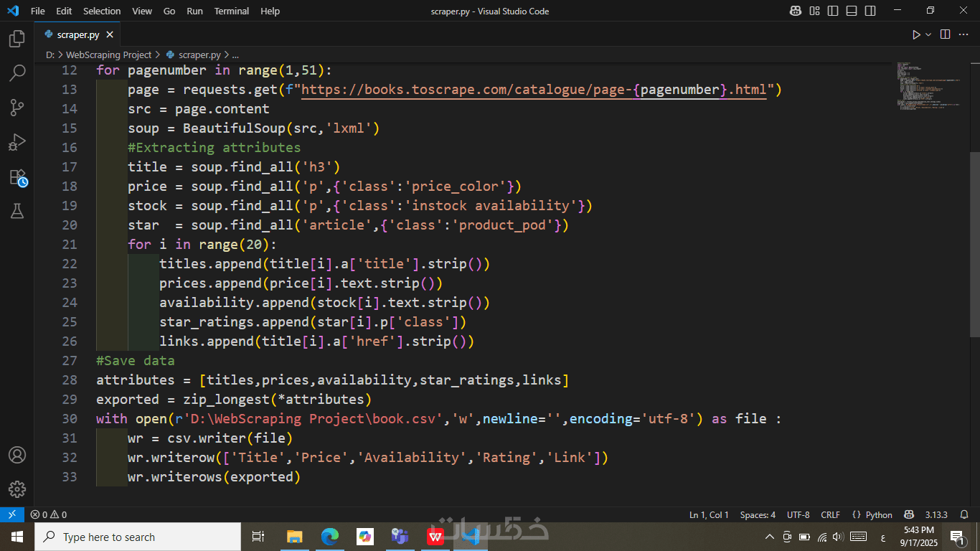Viewport: 980px width, 551px height.
Task: Run the Python file with play button
Action: (x=916, y=34)
